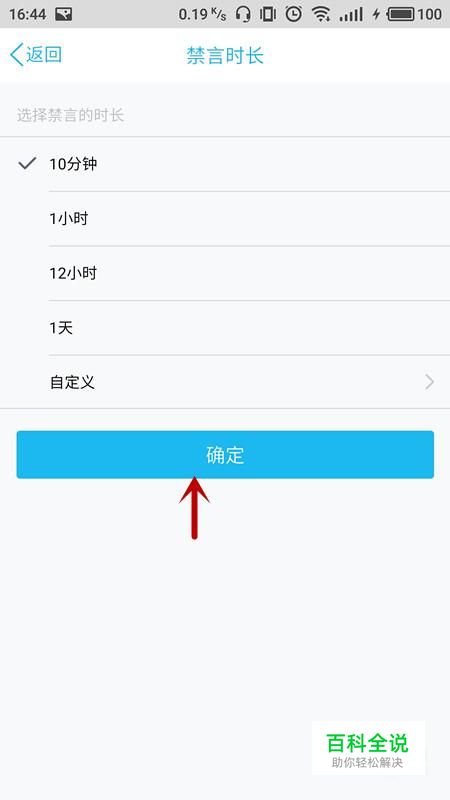Tap the headphones icon in status bar
The width and height of the screenshot is (450, 800).
[243, 14]
